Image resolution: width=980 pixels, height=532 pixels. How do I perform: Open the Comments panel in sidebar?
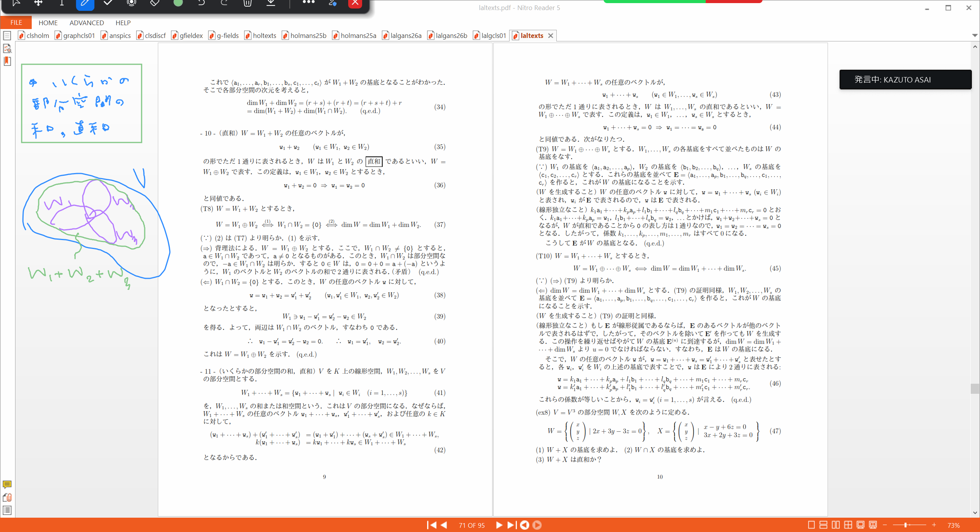(7, 485)
